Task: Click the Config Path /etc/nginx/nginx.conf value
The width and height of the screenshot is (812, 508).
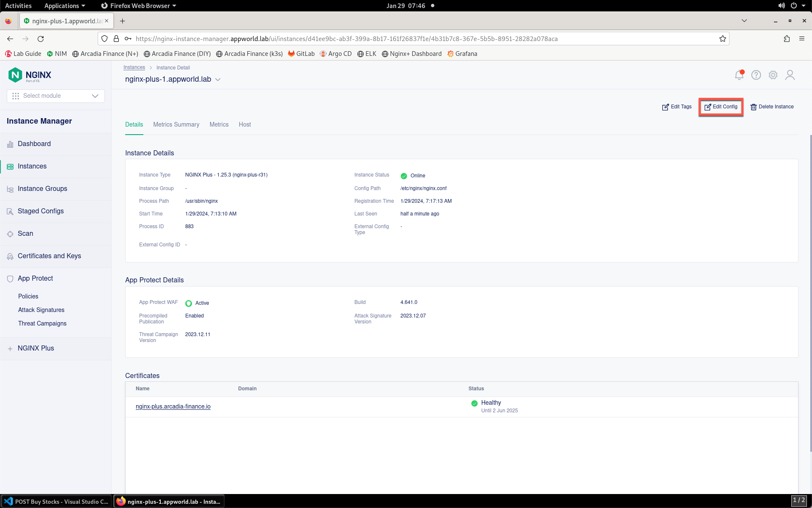Action: pyautogui.click(x=423, y=188)
